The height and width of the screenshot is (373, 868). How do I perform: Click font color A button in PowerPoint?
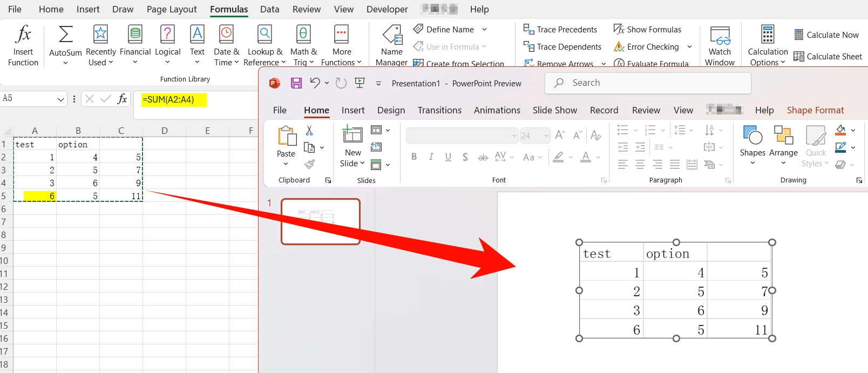[586, 157]
